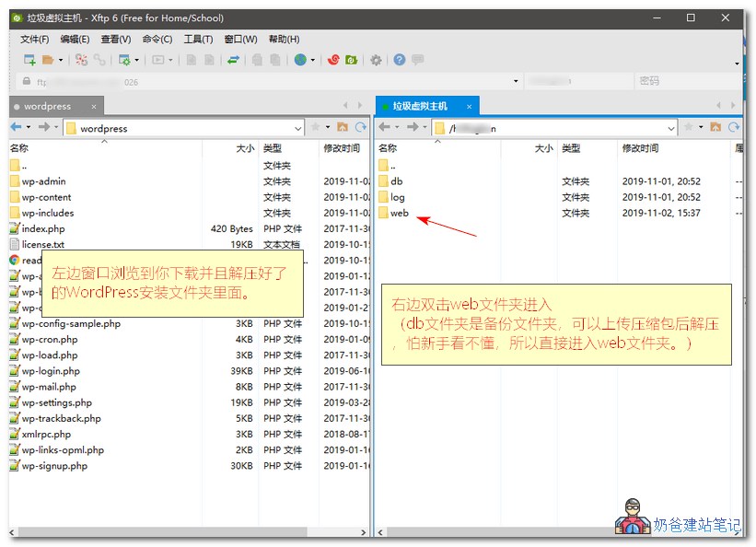
Task: Open the 文件(F) menu
Action: (35, 39)
